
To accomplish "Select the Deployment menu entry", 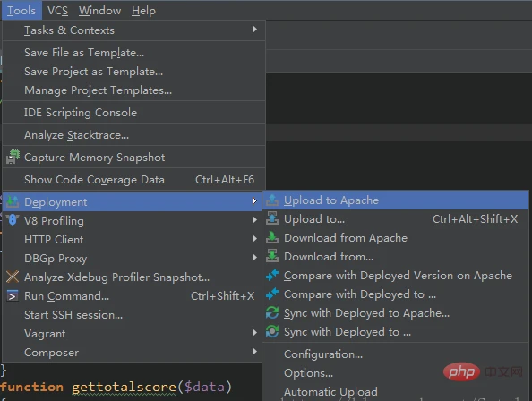I will click(x=133, y=201).
